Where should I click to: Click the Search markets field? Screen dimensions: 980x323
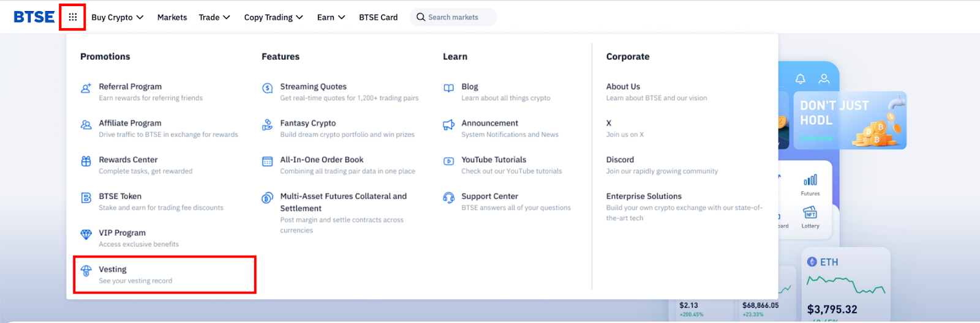pyautogui.click(x=453, y=17)
